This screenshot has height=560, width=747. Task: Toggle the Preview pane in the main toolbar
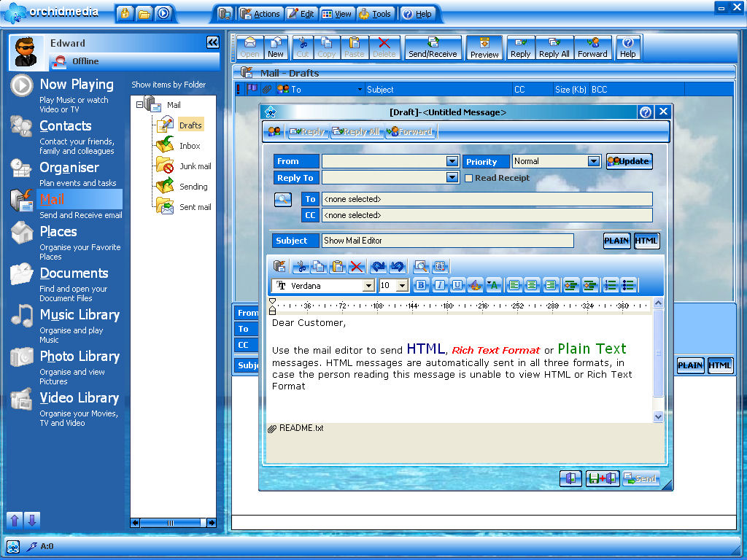(484, 48)
